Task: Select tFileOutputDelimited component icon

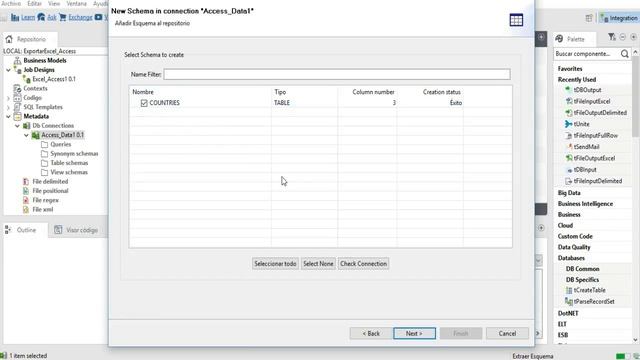Action: (568, 113)
